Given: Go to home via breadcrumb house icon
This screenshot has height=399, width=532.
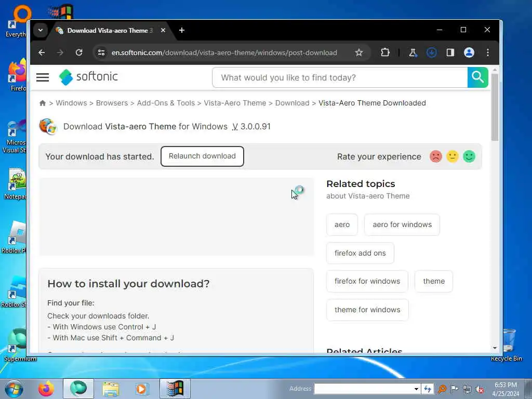Looking at the screenshot, I should point(43,103).
